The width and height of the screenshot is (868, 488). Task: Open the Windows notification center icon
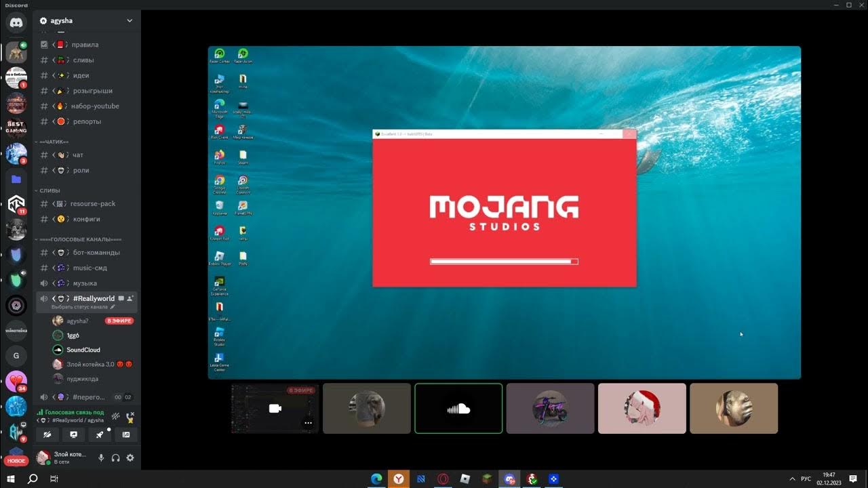(x=853, y=479)
